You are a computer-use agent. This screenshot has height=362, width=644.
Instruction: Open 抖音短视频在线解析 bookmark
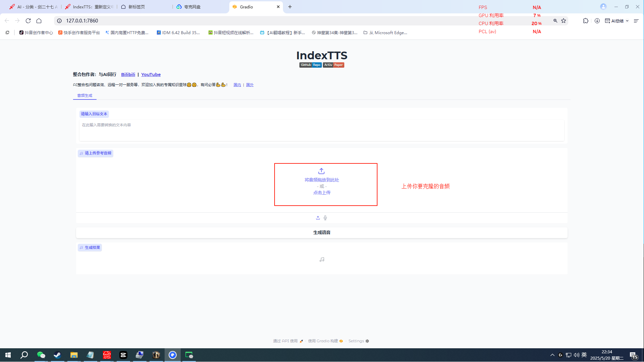point(231,33)
